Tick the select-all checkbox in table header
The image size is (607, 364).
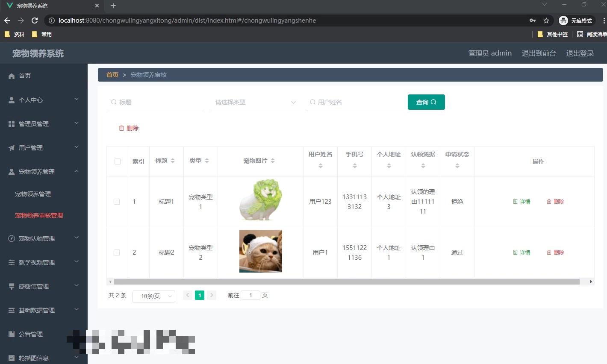tap(118, 161)
